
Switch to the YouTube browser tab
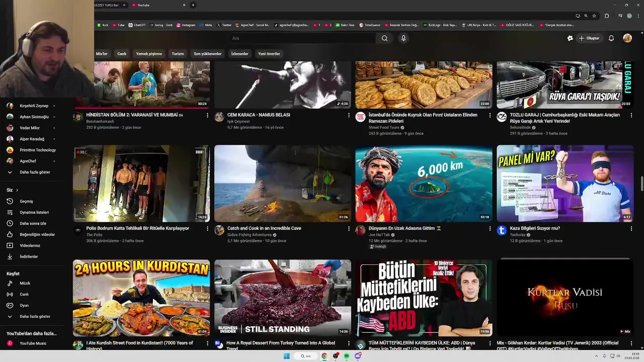point(159,5)
